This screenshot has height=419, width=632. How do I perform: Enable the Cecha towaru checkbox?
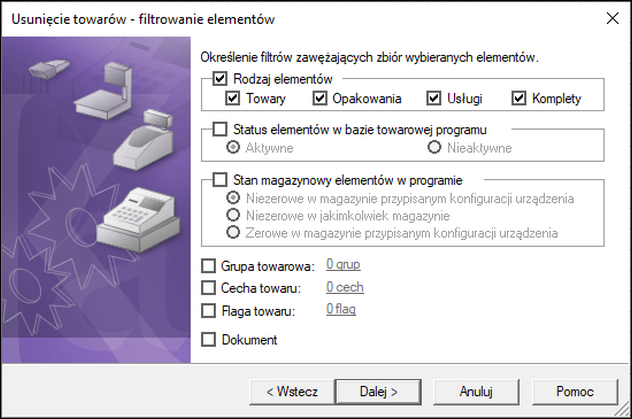tap(209, 289)
